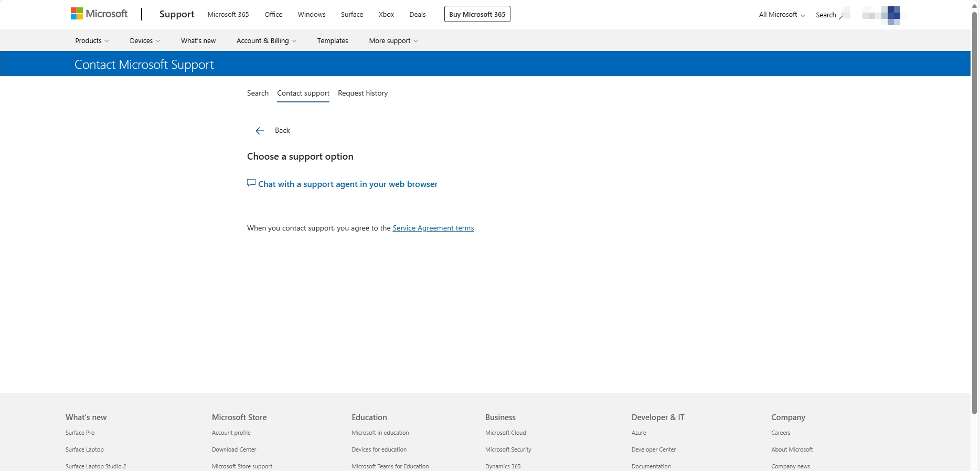Open the Microsoft Cloud footer link

(506, 433)
